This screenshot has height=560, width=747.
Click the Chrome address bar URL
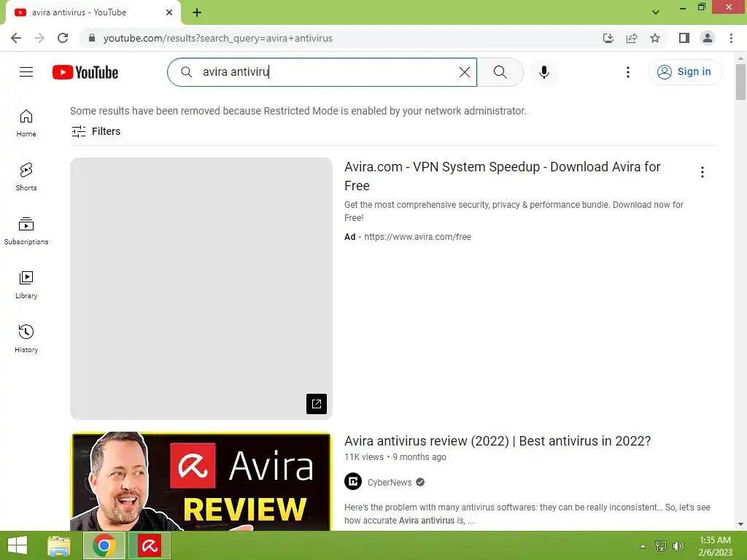click(217, 38)
